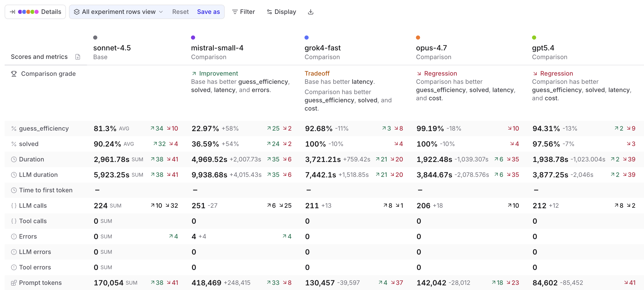
Task: Click the 7,442.1s LLM duration for grok4-fast
Action: [321, 175]
